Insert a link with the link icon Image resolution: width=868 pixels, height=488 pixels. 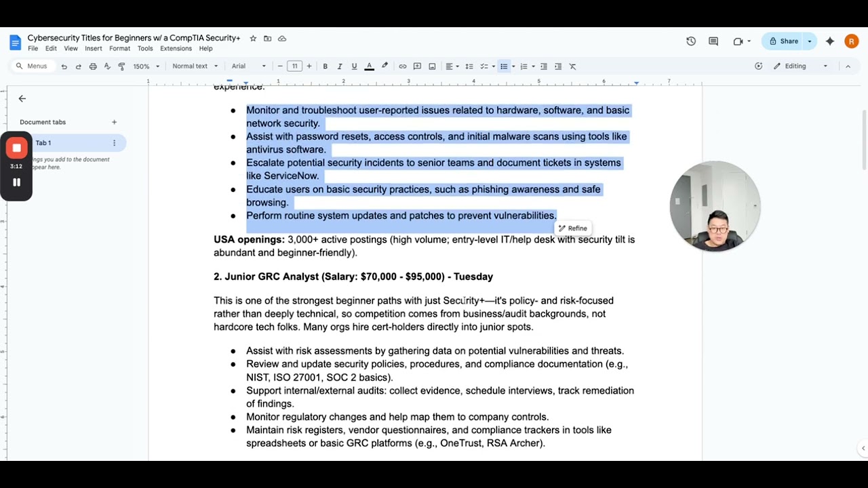point(403,66)
